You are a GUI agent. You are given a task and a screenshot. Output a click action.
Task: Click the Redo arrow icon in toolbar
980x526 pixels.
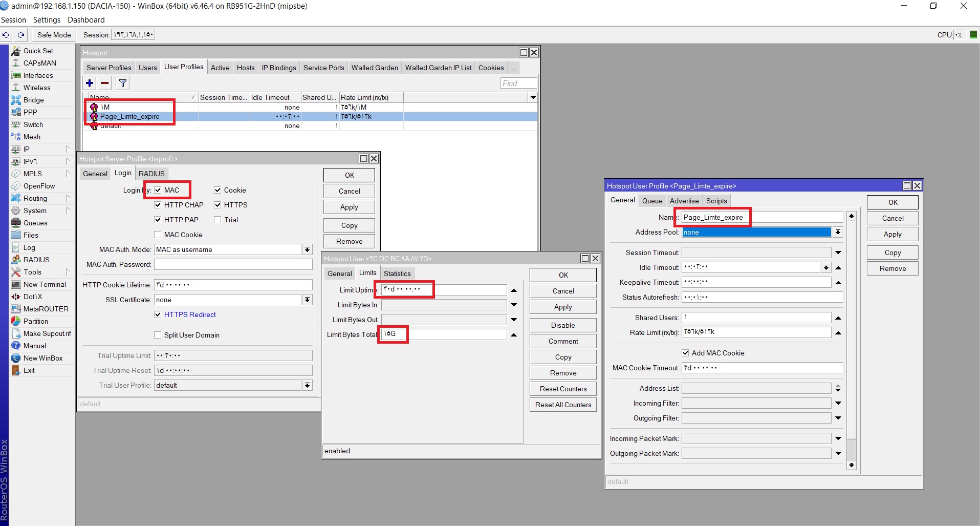pyautogui.click(x=21, y=35)
